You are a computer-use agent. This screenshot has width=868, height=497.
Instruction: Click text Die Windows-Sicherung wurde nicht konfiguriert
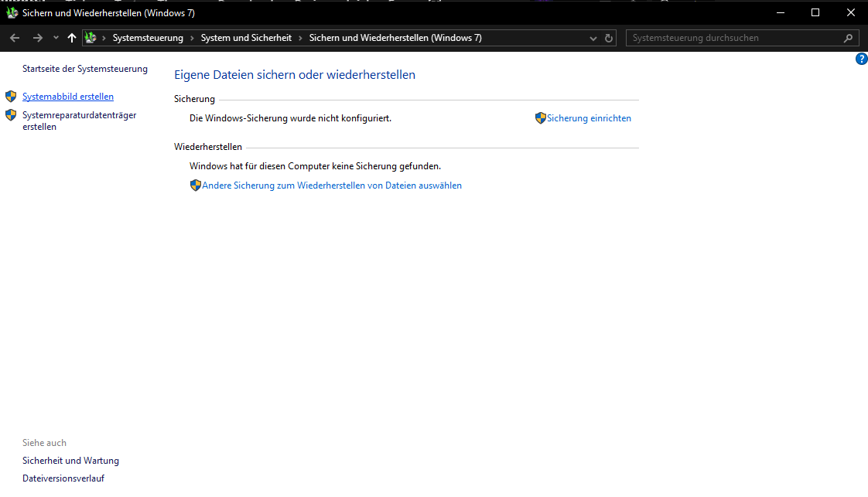point(290,117)
